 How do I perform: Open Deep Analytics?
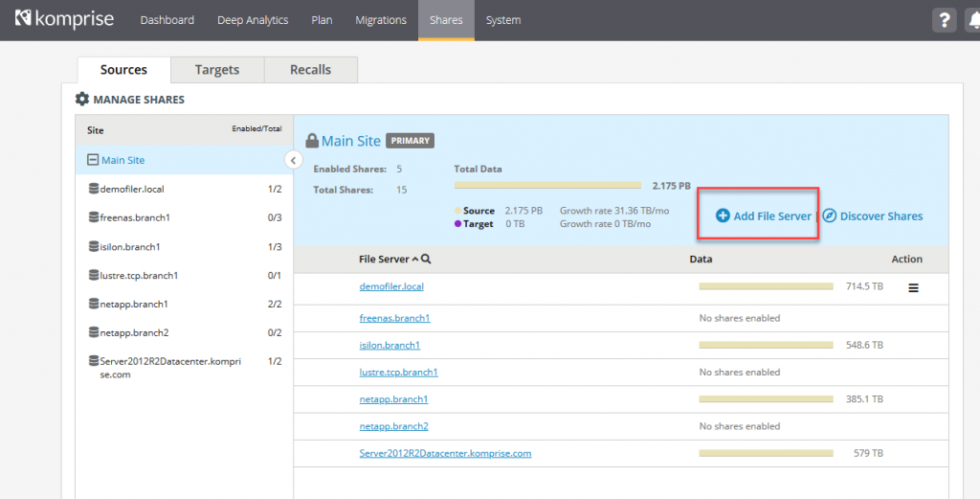(x=253, y=20)
